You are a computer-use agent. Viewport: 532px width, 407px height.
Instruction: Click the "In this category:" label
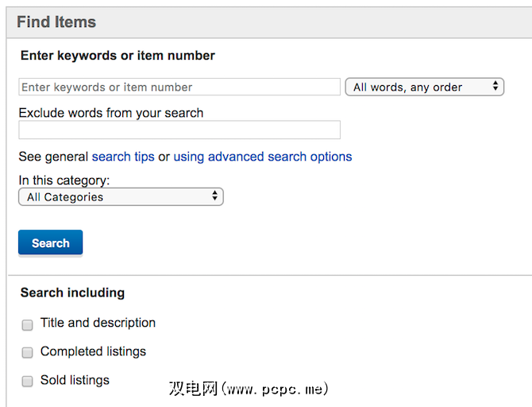click(x=64, y=180)
